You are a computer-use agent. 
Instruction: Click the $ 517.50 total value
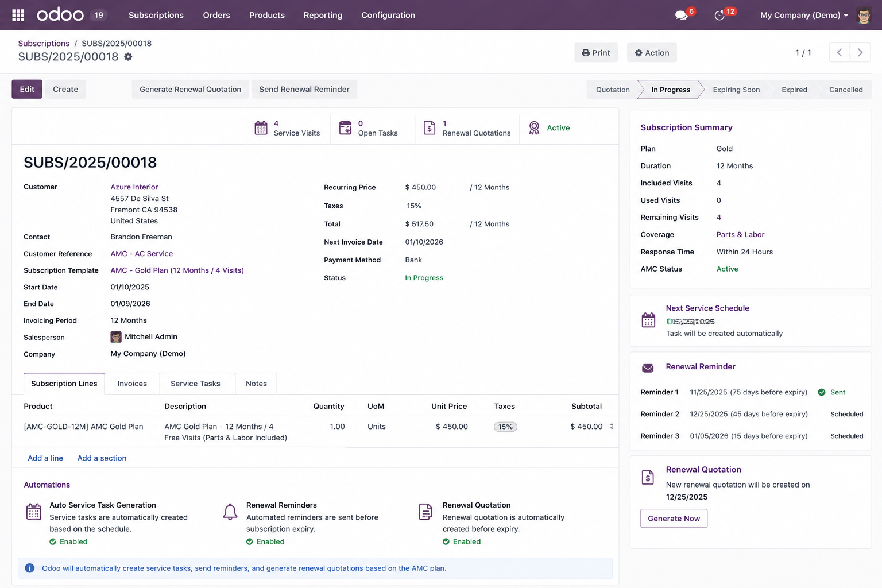[x=419, y=224]
